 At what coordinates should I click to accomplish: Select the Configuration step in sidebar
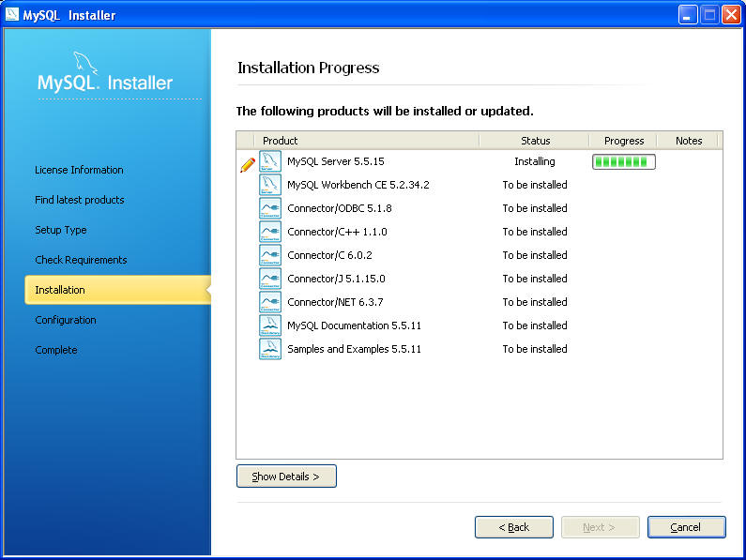[x=66, y=320]
